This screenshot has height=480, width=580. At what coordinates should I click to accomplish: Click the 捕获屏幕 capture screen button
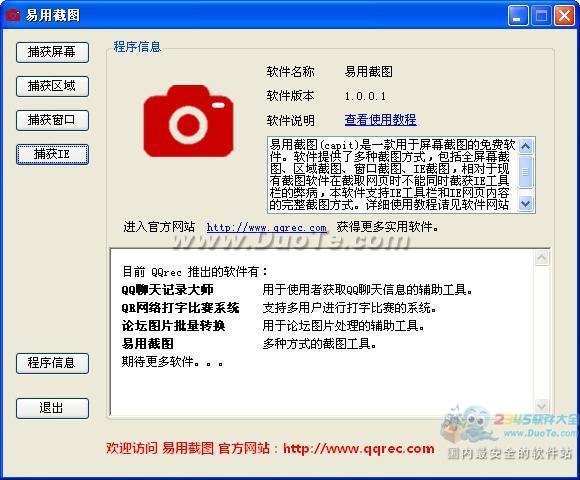coord(52,52)
